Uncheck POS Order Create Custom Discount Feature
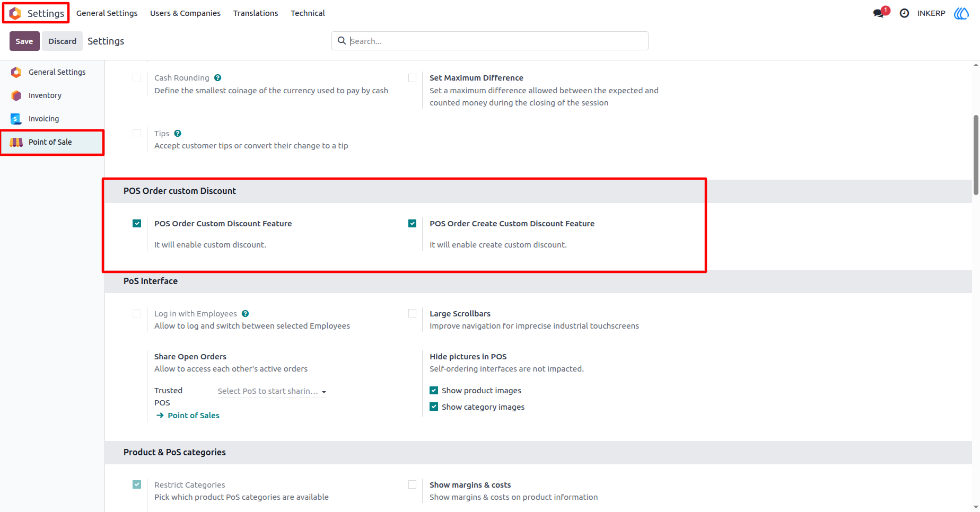Viewport: 980px width, 512px height. pyautogui.click(x=412, y=224)
